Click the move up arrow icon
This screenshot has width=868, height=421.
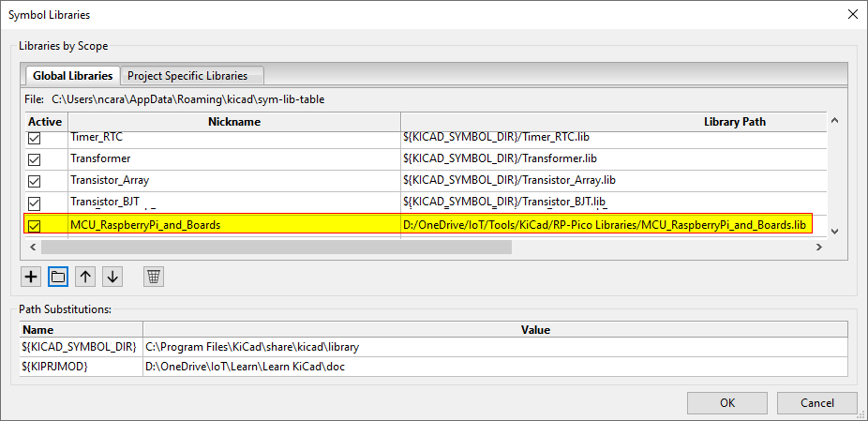[x=85, y=277]
